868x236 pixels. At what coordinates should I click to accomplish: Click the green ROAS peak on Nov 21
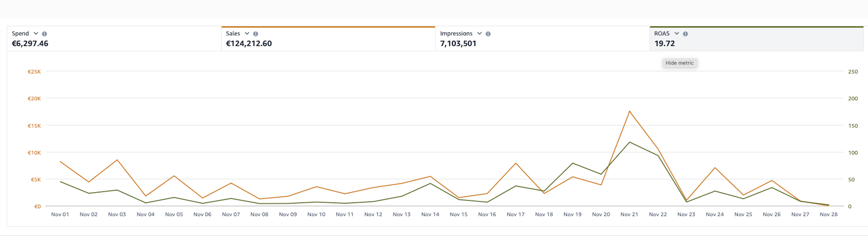(629, 142)
